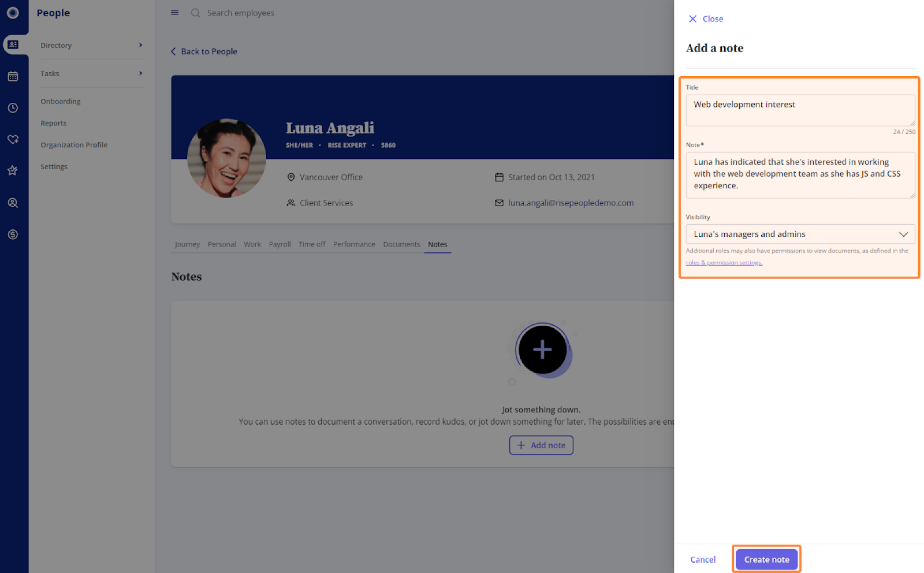Image resolution: width=924 pixels, height=573 pixels.
Task: Click the 'Luna Angali' name heading
Action: [330, 128]
